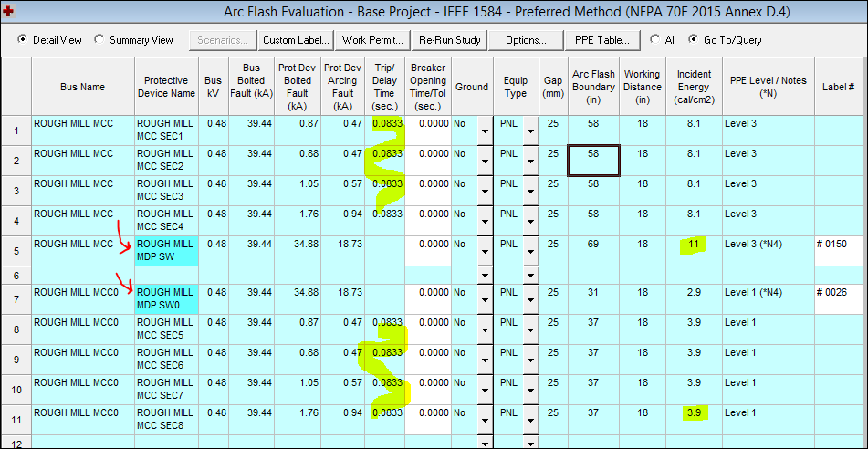Click the Custom Label button
This screenshot has width=868, height=449.
294,40
